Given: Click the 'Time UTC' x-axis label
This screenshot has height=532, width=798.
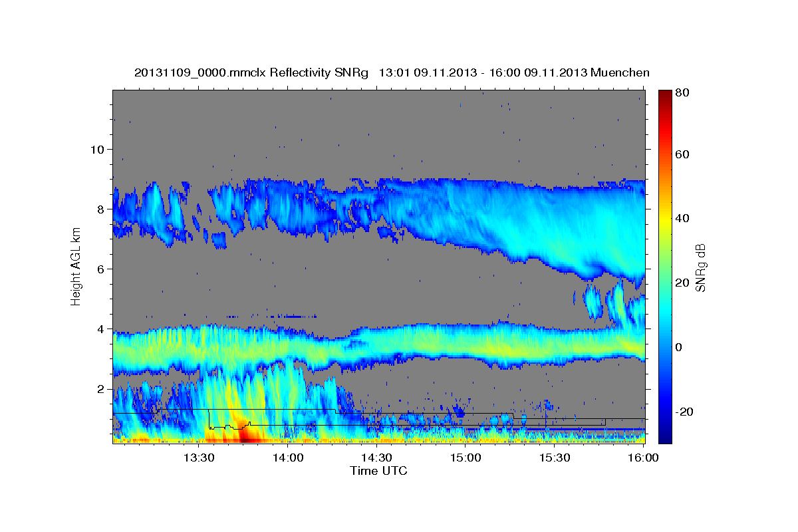Looking at the screenshot, I should [x=378, y=471].
